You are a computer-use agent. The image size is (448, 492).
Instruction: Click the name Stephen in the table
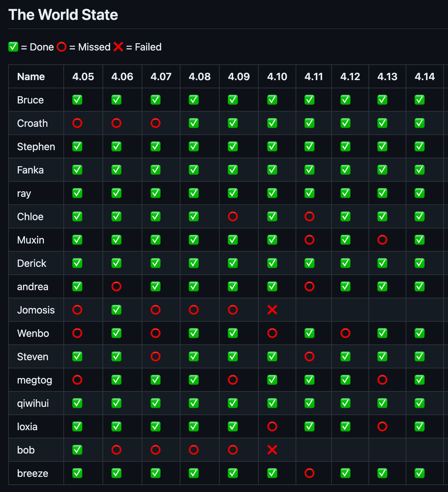coord(36,147)
